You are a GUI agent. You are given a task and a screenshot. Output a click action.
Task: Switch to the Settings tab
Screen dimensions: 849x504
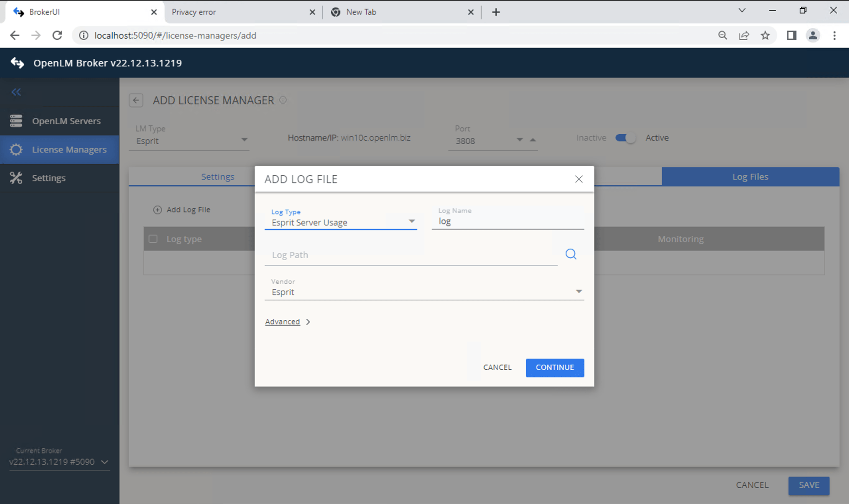click(218, 176)
